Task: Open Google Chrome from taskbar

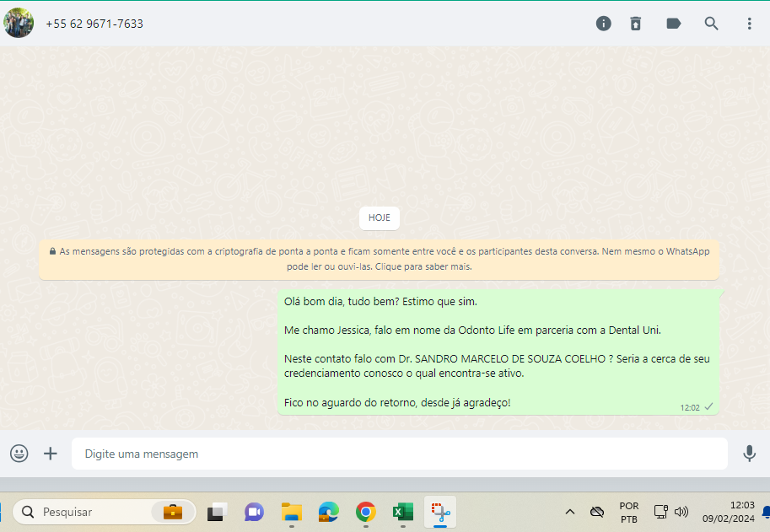Action: pos(366,512)
